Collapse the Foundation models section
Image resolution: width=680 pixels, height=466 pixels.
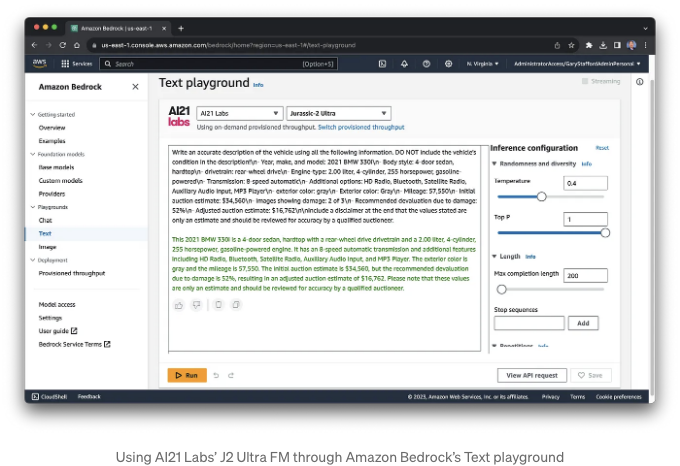point(33,154)
